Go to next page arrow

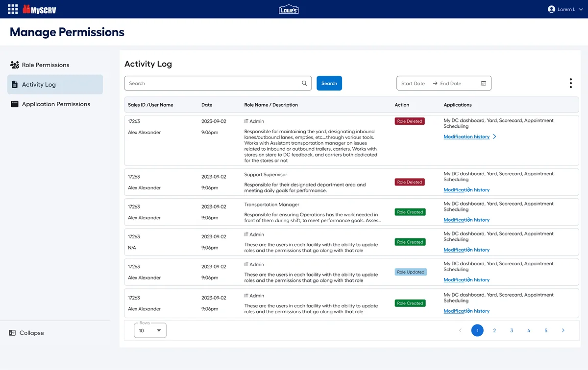point(563,330)
